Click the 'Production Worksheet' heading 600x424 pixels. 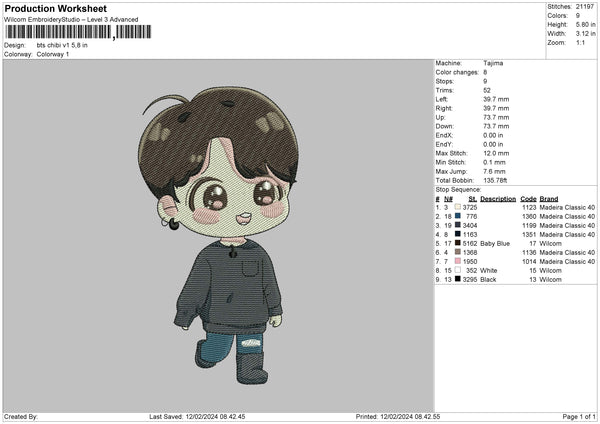(x=56, y=8)
